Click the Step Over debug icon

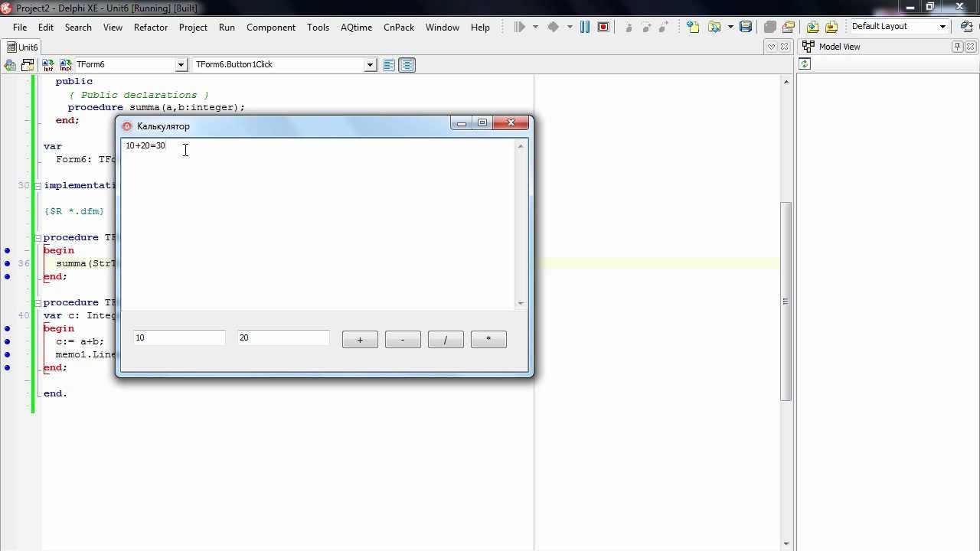(647, 27)
